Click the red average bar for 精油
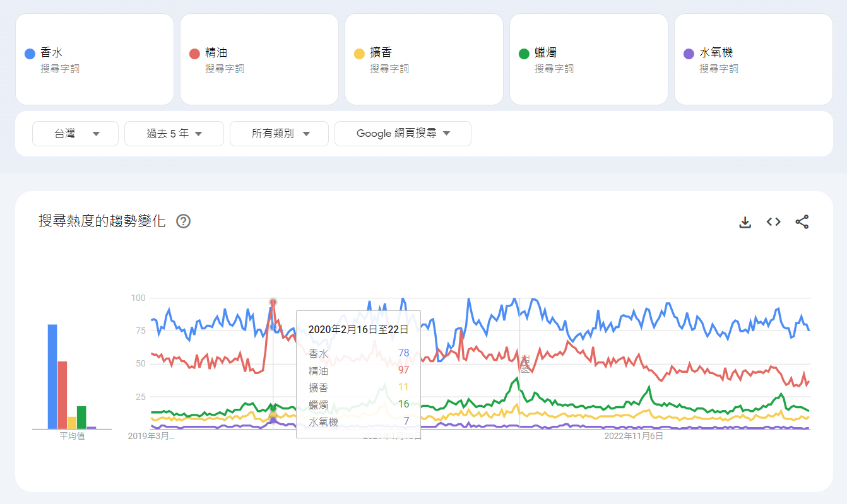 coord(62,395)
